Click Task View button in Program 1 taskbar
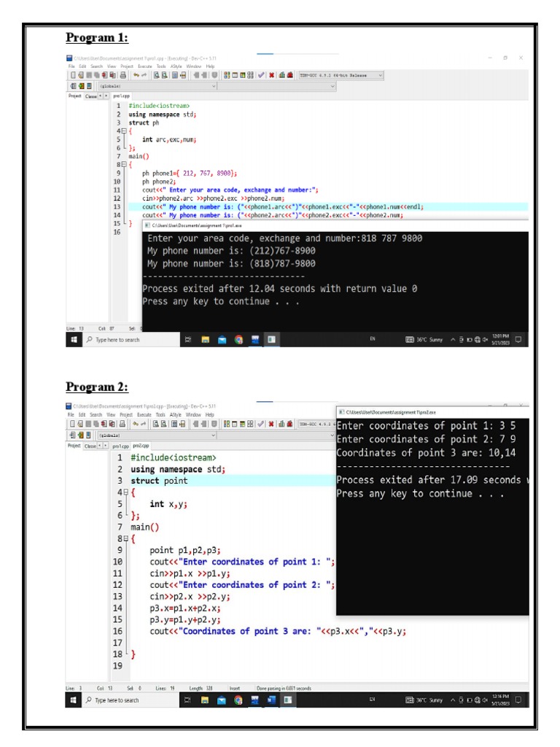 [187, 340]
